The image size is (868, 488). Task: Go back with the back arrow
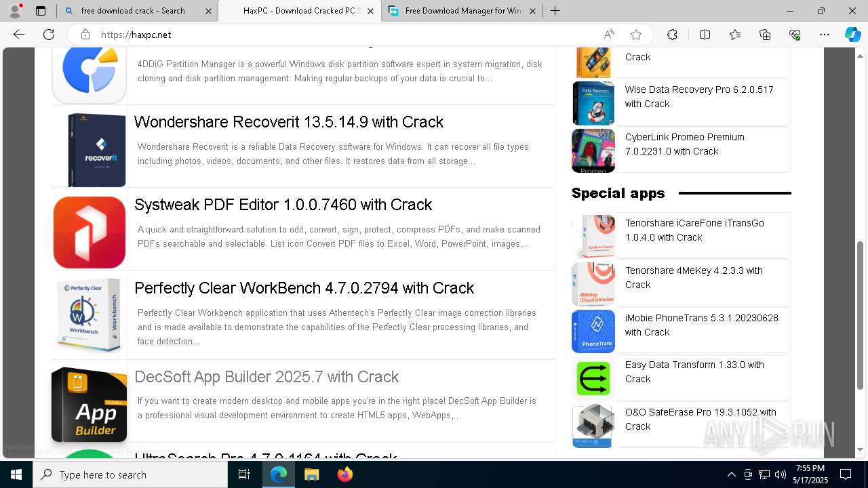19,35
